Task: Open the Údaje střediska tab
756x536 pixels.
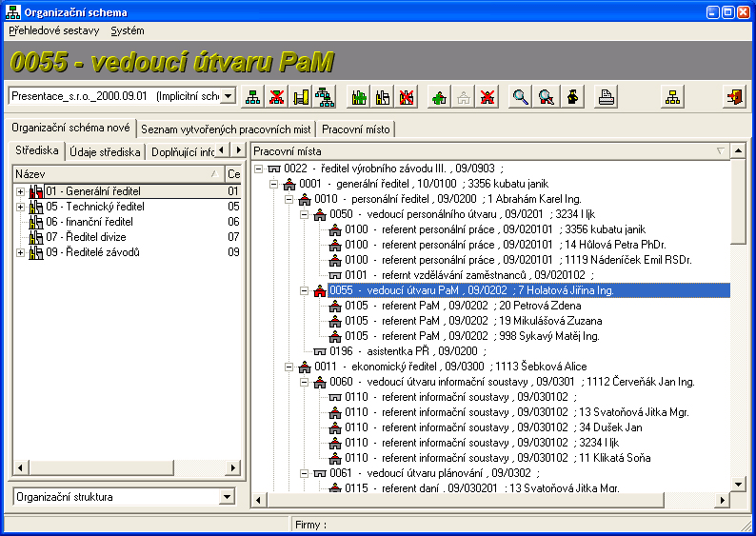Action: pyautogui.click(x=105, y=152)
